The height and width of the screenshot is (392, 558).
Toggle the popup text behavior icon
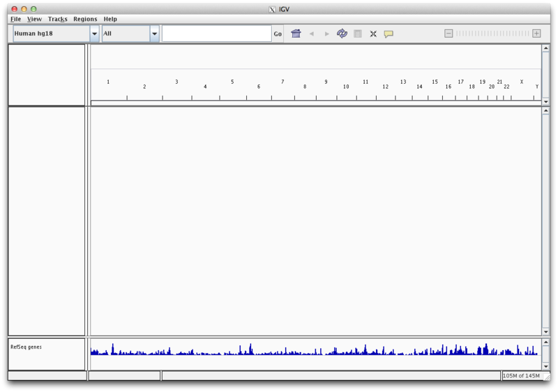(389, 33)
